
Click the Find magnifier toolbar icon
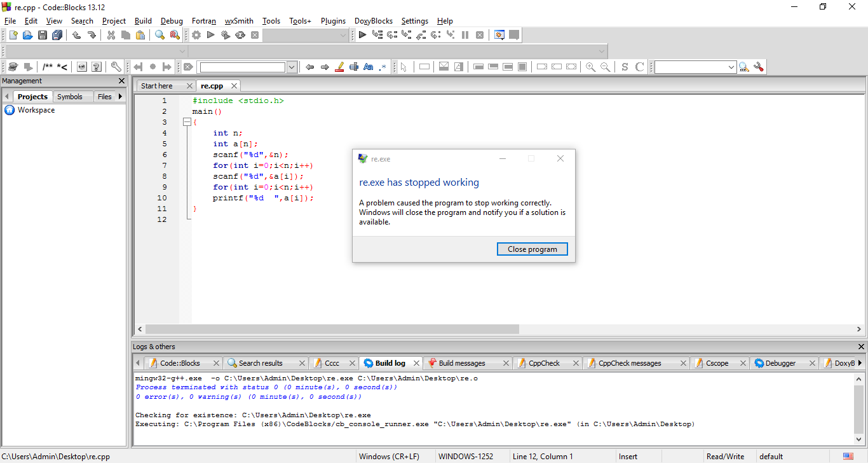[159, 36]
